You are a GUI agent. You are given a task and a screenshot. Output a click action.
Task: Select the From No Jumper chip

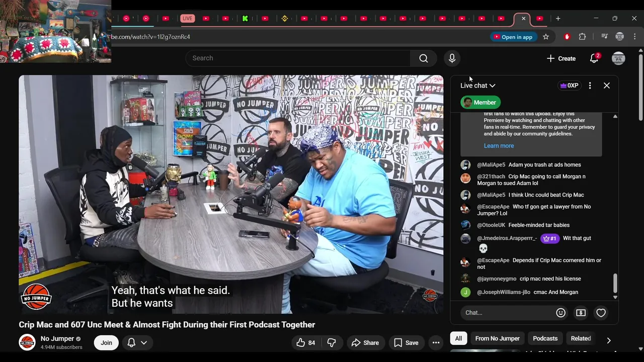(498, 338)
